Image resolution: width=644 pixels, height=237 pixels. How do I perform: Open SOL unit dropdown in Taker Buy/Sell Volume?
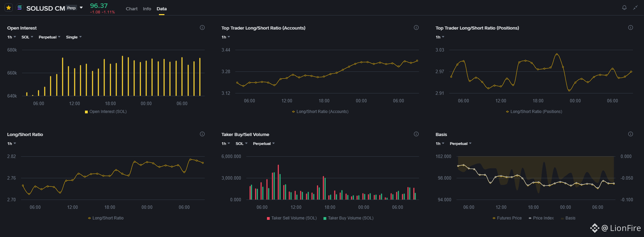241,144
